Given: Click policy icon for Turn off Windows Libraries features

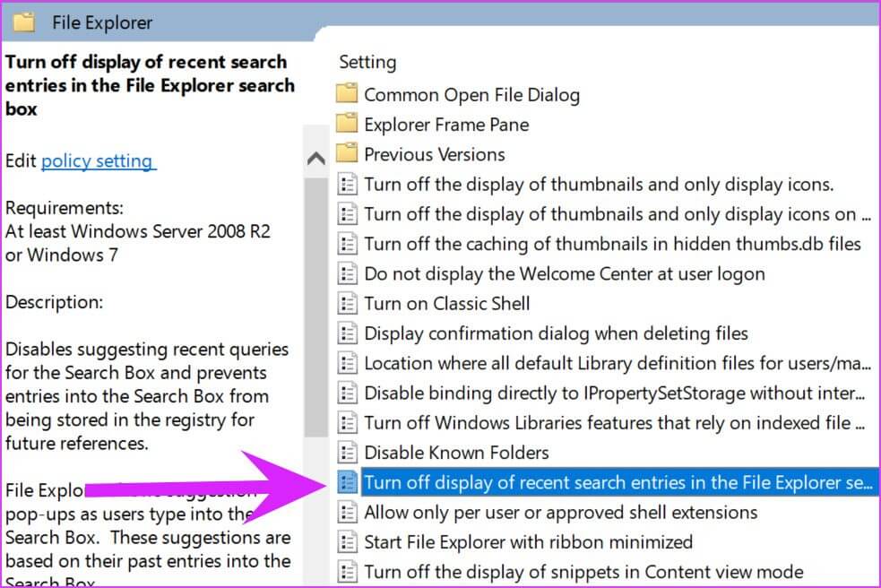Looking at the screenshot, I should click(x=347, y=422).
